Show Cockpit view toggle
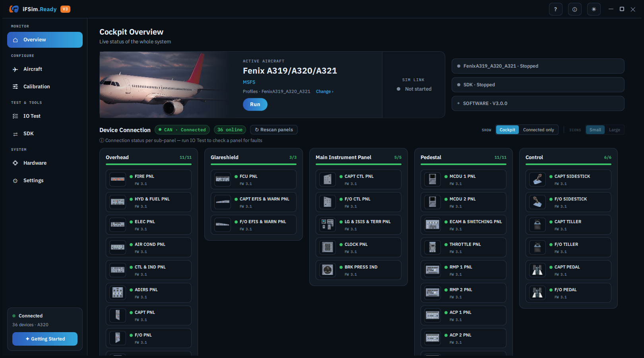 (x=507, y=130)
